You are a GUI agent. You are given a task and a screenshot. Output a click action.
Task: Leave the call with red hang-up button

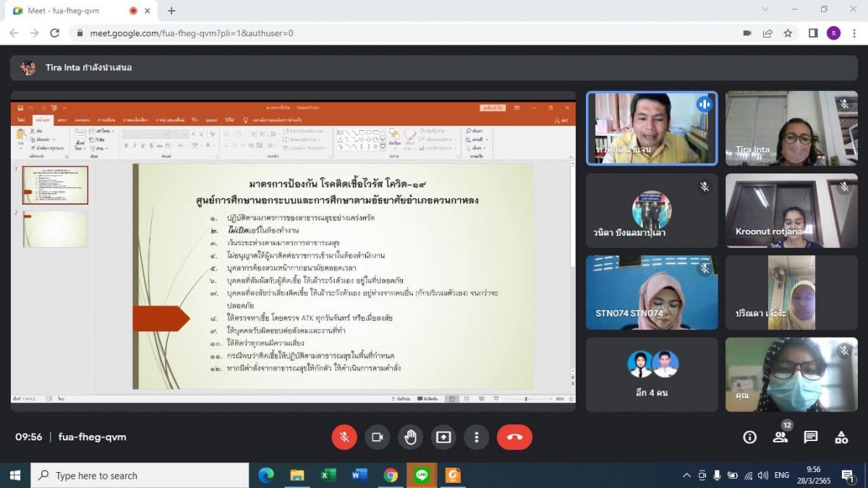point(514,437)
